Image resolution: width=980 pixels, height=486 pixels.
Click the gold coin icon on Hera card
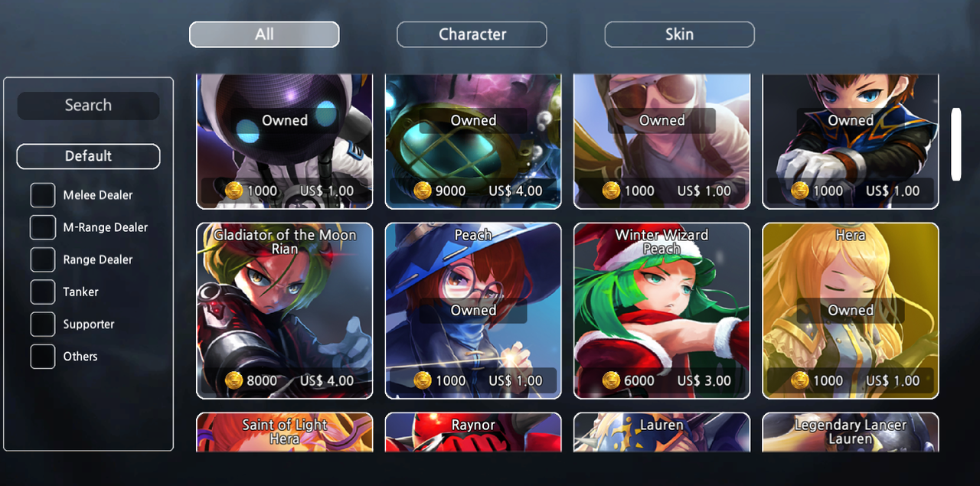click(x=800, y=380)
